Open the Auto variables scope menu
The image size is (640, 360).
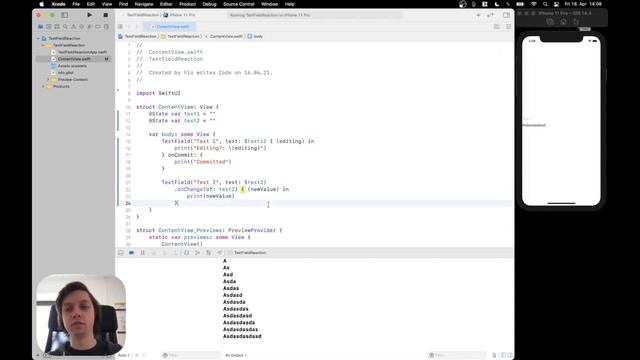coord(124,355)
